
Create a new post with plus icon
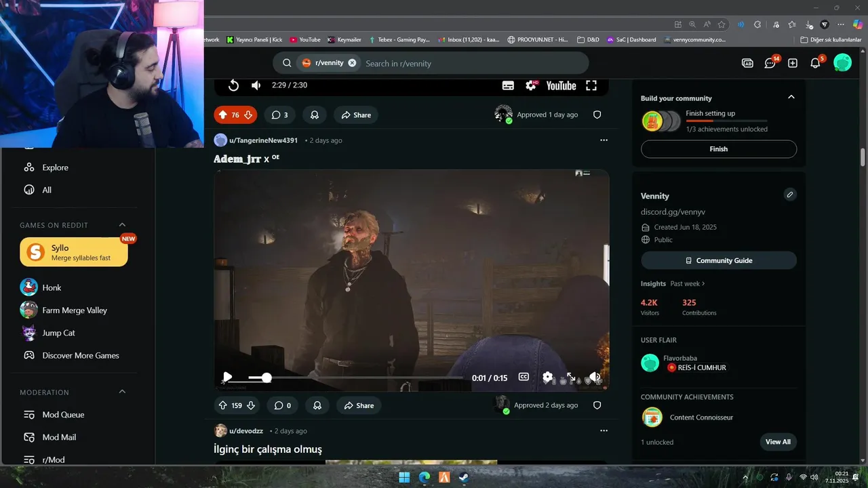pos(793,63)
